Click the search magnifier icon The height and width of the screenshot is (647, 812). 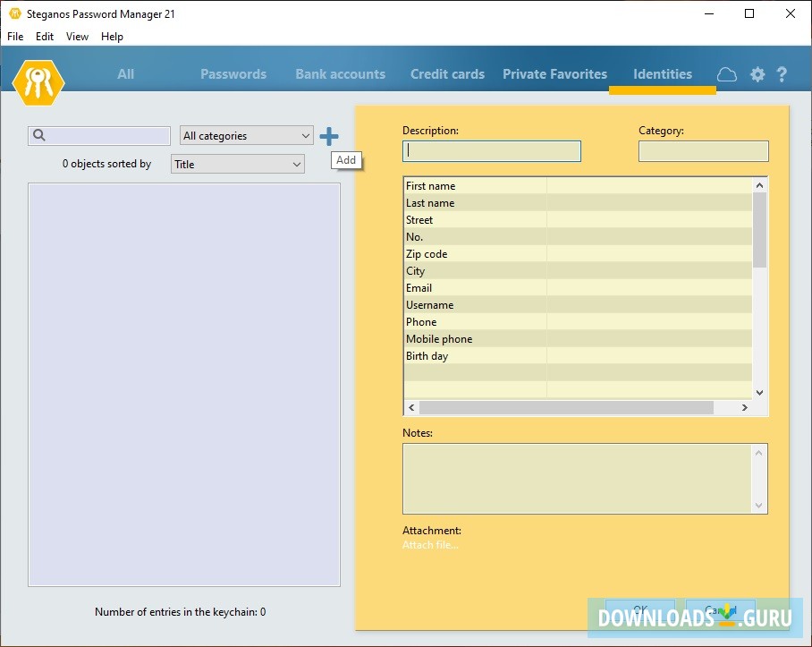38,135
